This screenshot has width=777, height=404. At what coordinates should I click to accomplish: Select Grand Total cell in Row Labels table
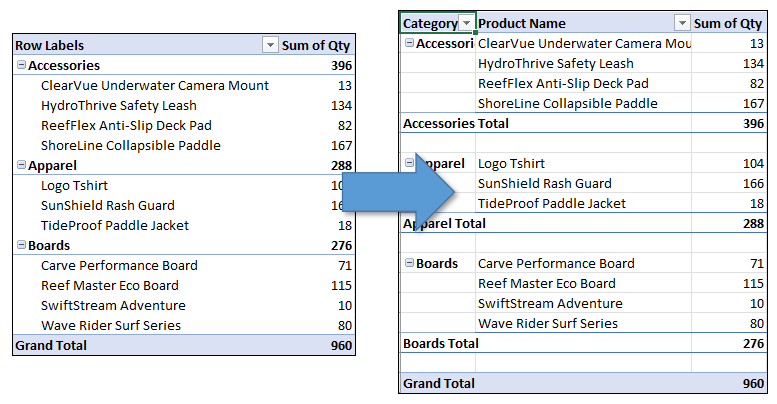coord(51,345)
